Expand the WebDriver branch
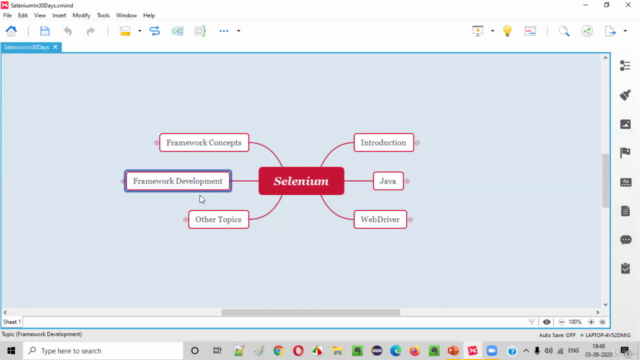 tap(410, 220)
